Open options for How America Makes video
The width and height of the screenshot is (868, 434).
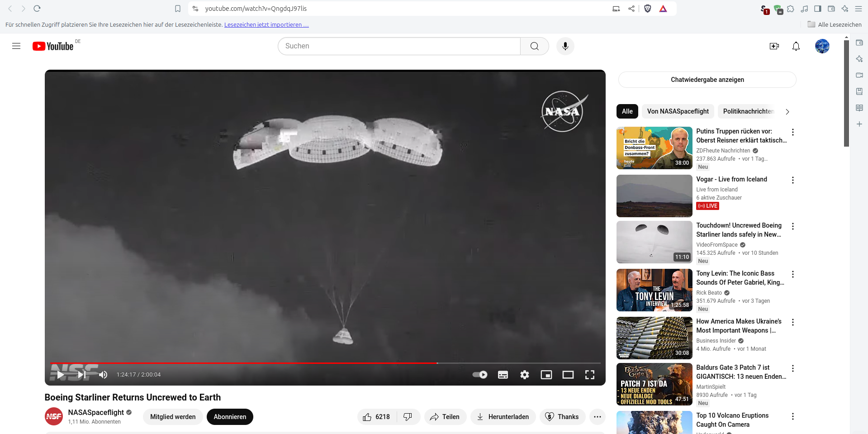click(793, 322)
